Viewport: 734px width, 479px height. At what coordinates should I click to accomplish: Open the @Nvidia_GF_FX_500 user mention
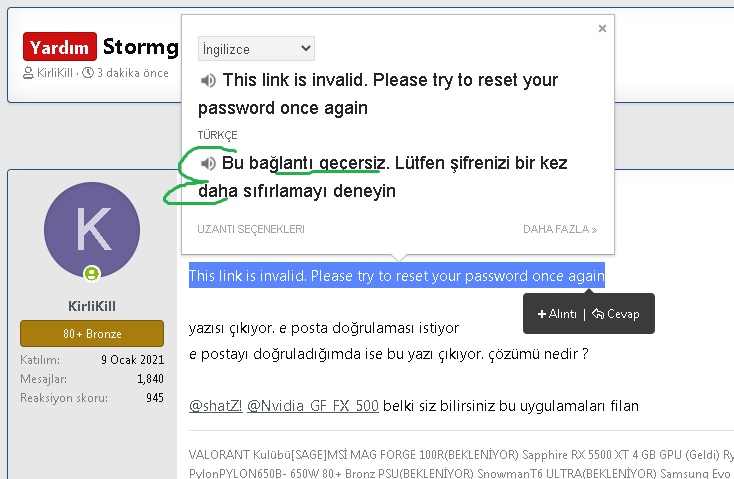pyautogui.click(x=313, y=405)
